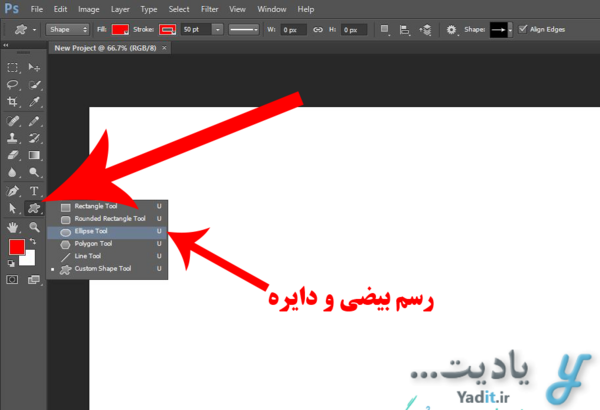The height and width of the screenshot is (410, 600).
Task: Select the Eyedropper tool
Action: (34, 101)
